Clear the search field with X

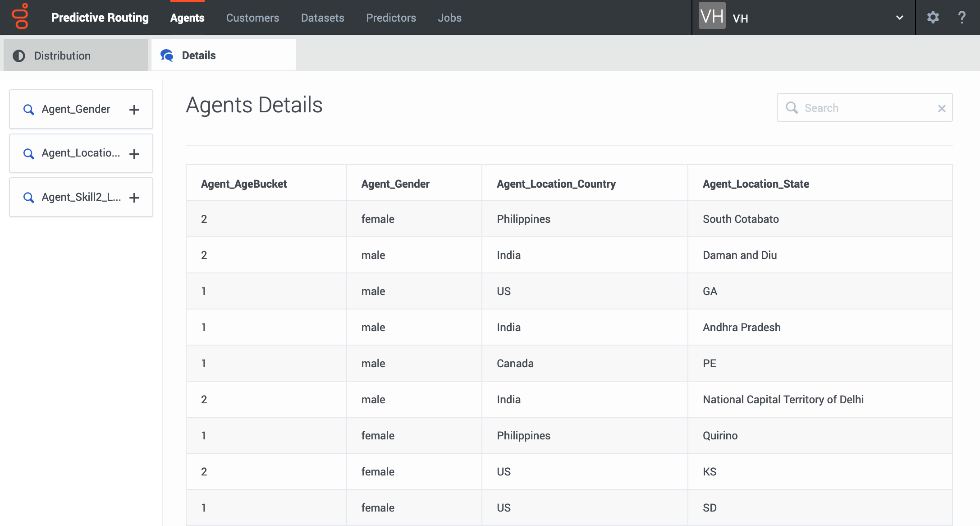[x=941, y=108]
